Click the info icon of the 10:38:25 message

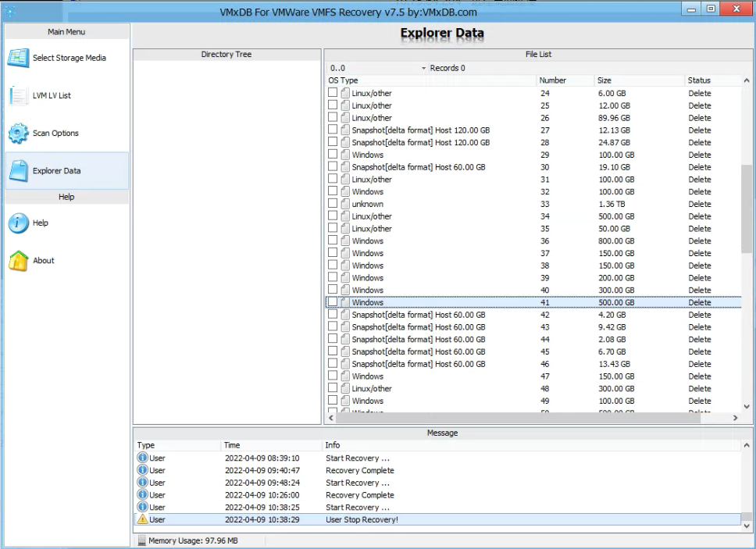coord(142,507)
